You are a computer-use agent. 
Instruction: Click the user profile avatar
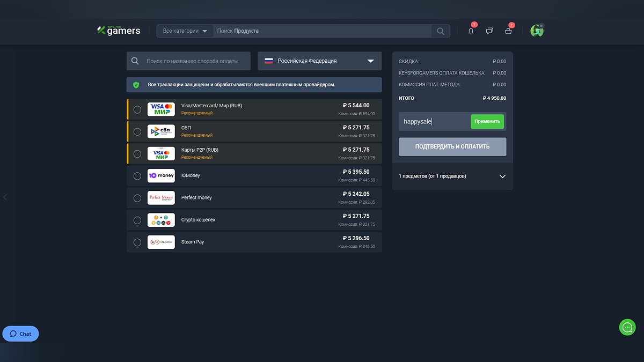point(537,31)
